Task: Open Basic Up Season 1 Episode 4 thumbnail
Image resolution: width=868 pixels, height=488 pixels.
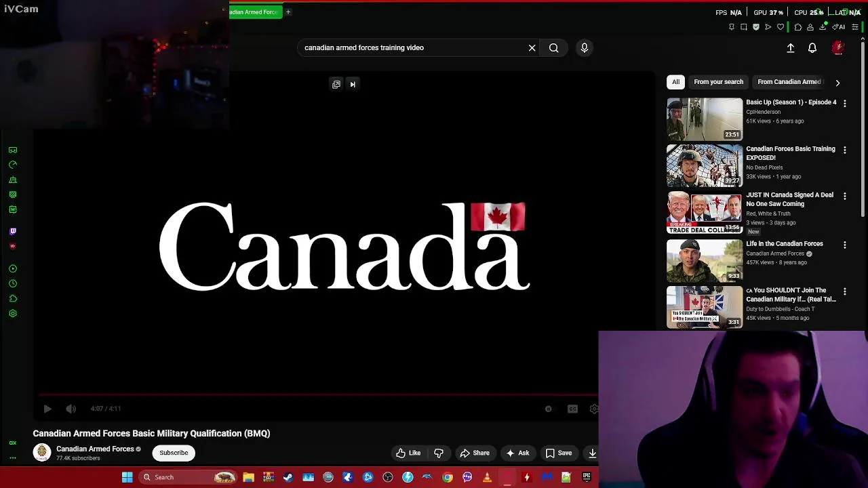Action: (x=705, y=119)
